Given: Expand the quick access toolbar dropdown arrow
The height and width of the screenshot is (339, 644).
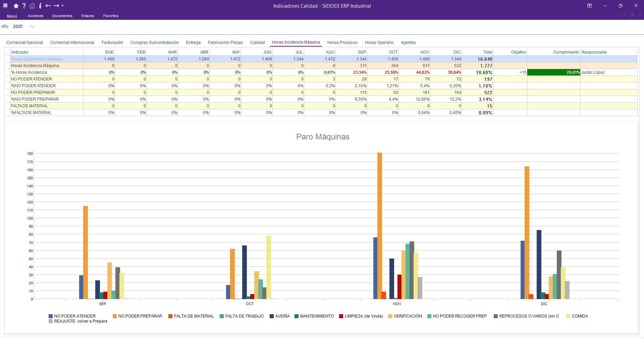Looking at the screenshot, I should pos(63,6).
